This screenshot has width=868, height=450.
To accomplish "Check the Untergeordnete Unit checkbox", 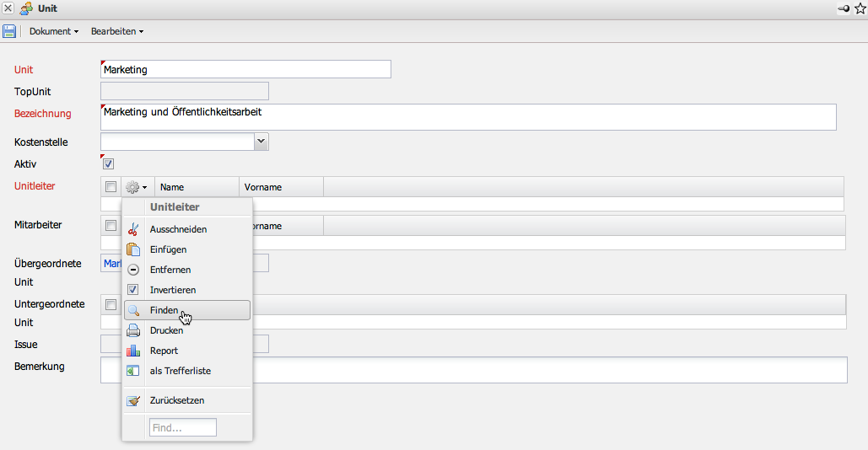I will click(111, 304).
